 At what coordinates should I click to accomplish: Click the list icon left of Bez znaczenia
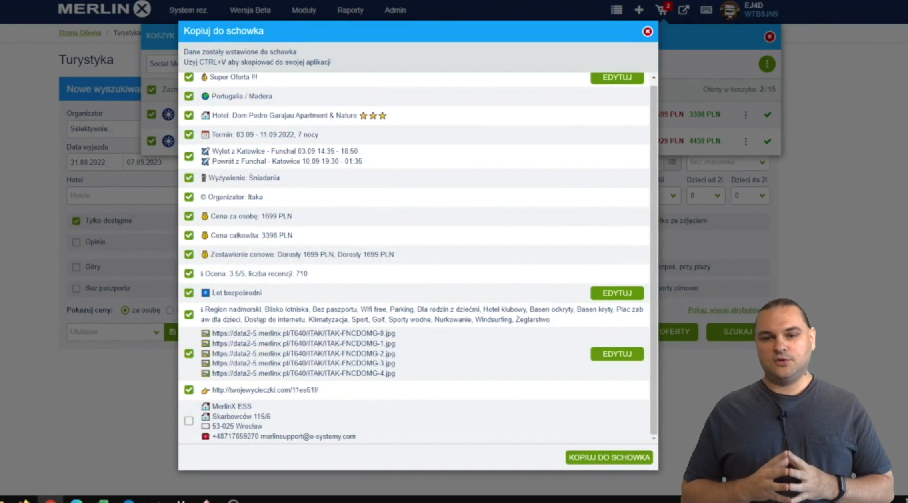pos(672,162)
